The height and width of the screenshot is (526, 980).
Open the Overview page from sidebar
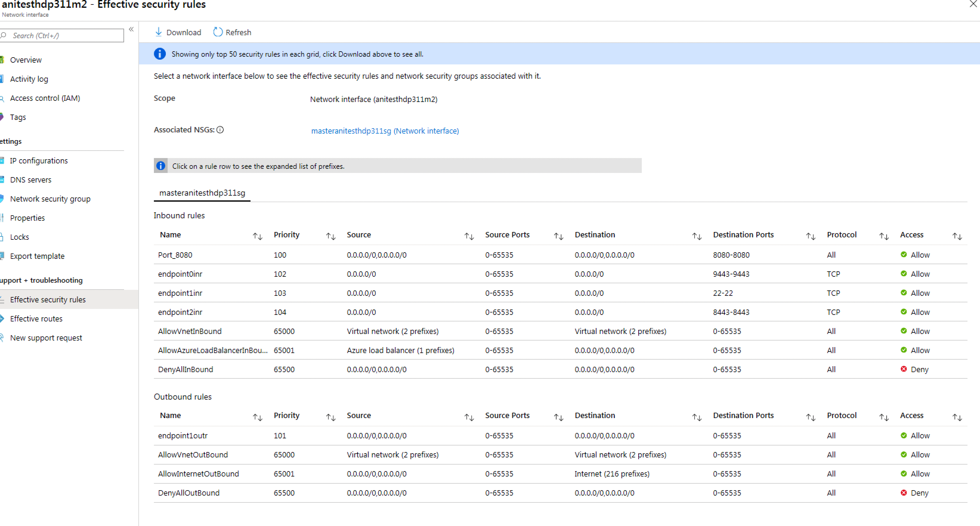(26, 60)
